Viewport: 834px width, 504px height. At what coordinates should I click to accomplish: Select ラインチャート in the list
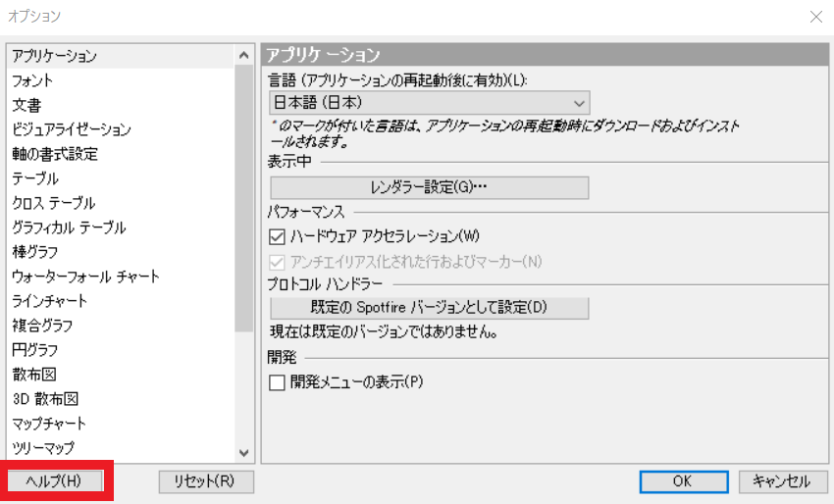tap(121, 300)
